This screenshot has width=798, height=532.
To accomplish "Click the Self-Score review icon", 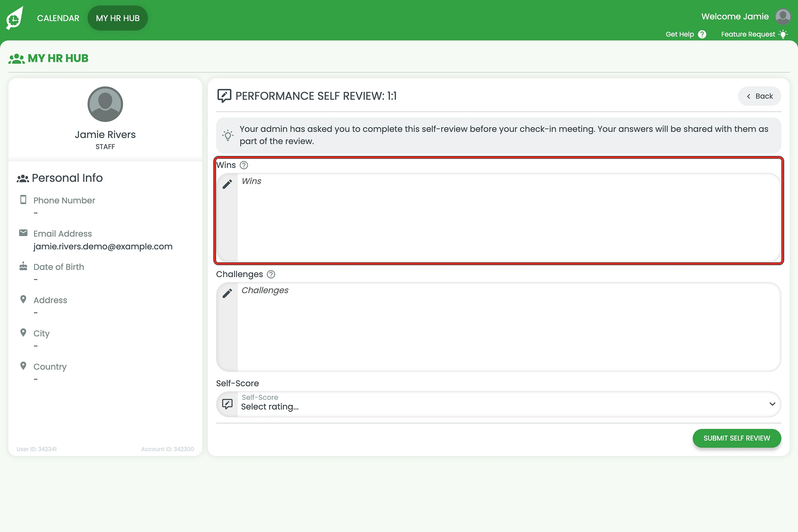I will point(227,404).
